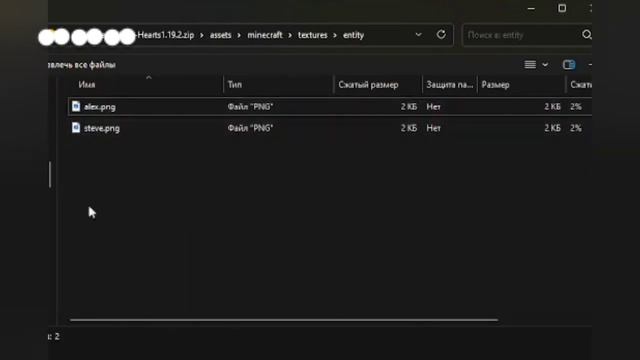Click the entity breadcrumb segment

coord(353,35)
